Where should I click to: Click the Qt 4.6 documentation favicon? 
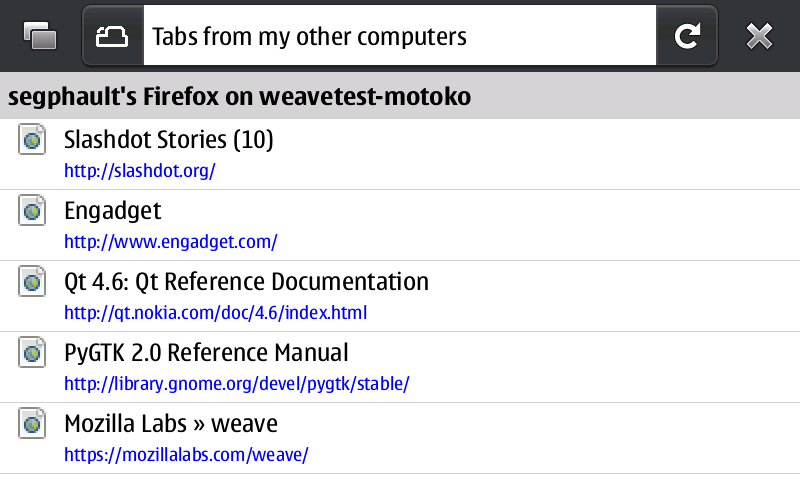coord(32,281)
